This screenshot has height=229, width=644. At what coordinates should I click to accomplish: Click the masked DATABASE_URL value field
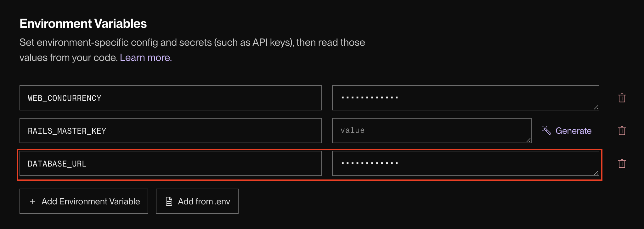[465, 164]
